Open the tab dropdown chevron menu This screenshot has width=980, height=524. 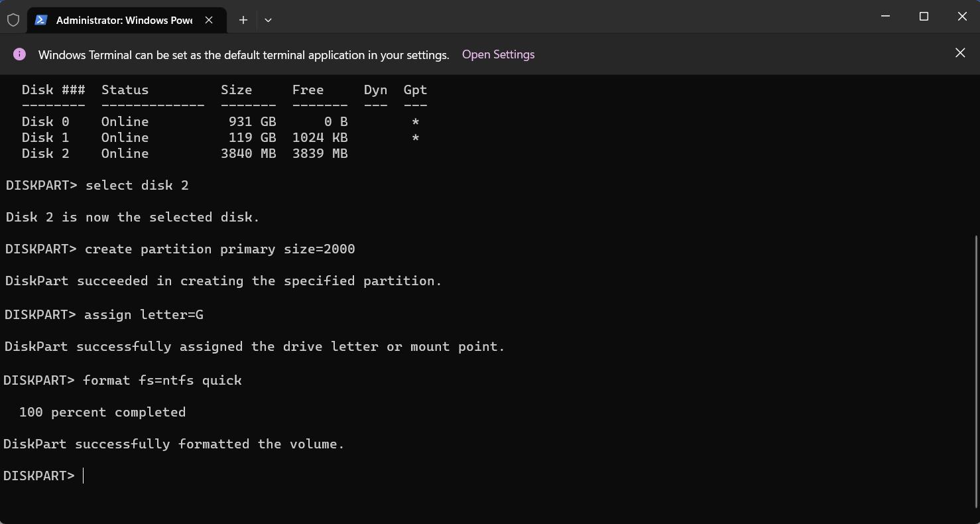(268, 21)
